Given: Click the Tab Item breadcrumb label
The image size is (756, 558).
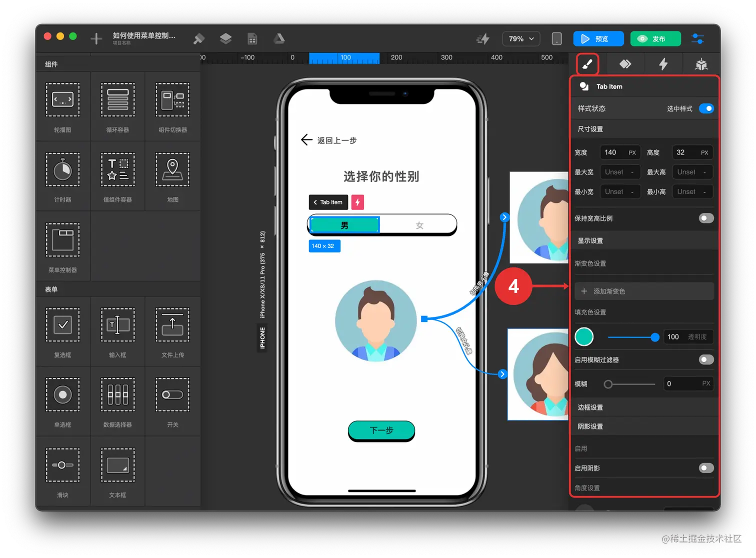Looking at the screenshot, I should pos(328,202).
